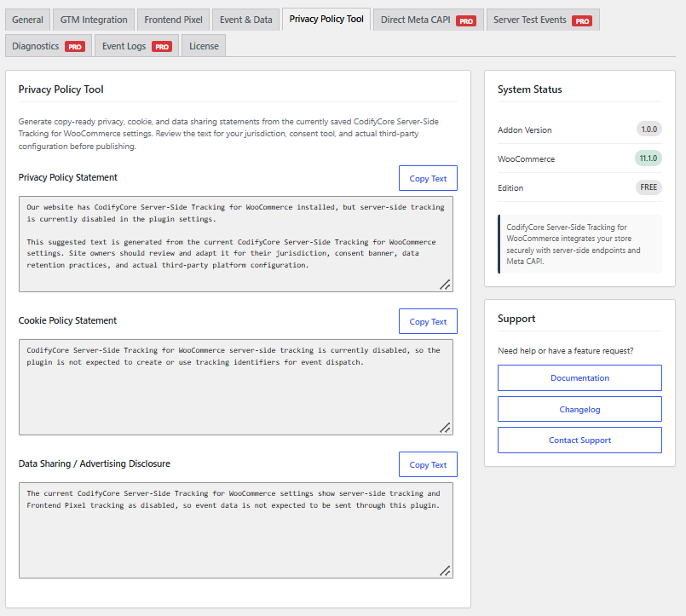
Task: Click the WooCommerce label in System Status
Action: pyautogui.click(x=526, y=158)
